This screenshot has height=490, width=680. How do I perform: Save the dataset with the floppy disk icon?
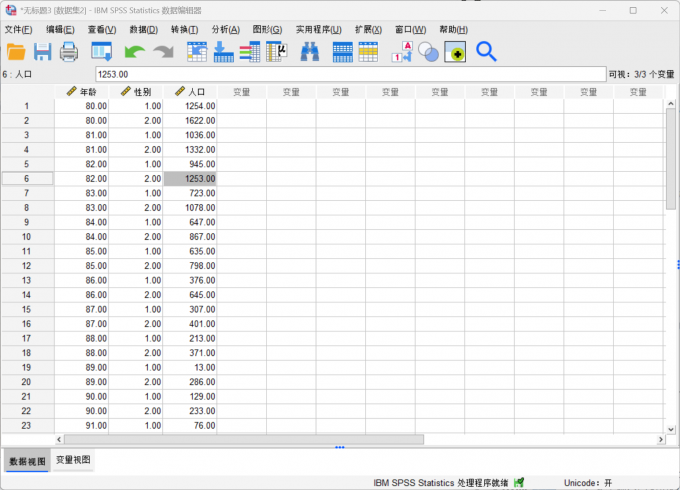42,52
